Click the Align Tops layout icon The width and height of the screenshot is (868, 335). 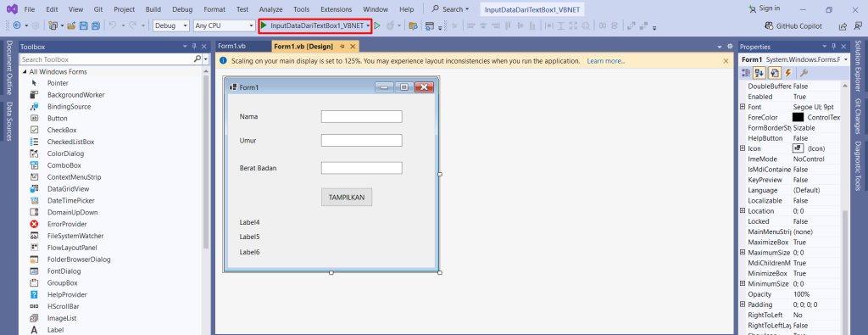click(509, 25)
